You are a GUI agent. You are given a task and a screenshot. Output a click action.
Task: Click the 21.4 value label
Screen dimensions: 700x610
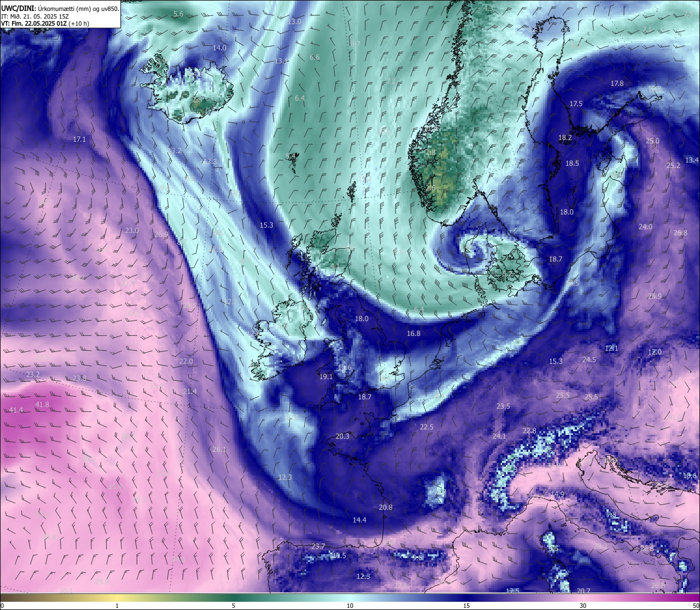coord(190,392)
